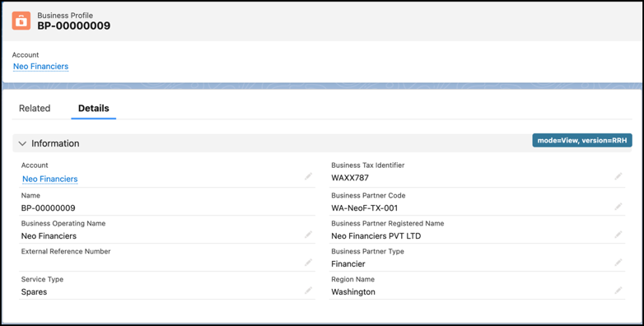Open Neo Financiers link in Information section
Viewport: 644px width, 326px height.
(50, 179)
